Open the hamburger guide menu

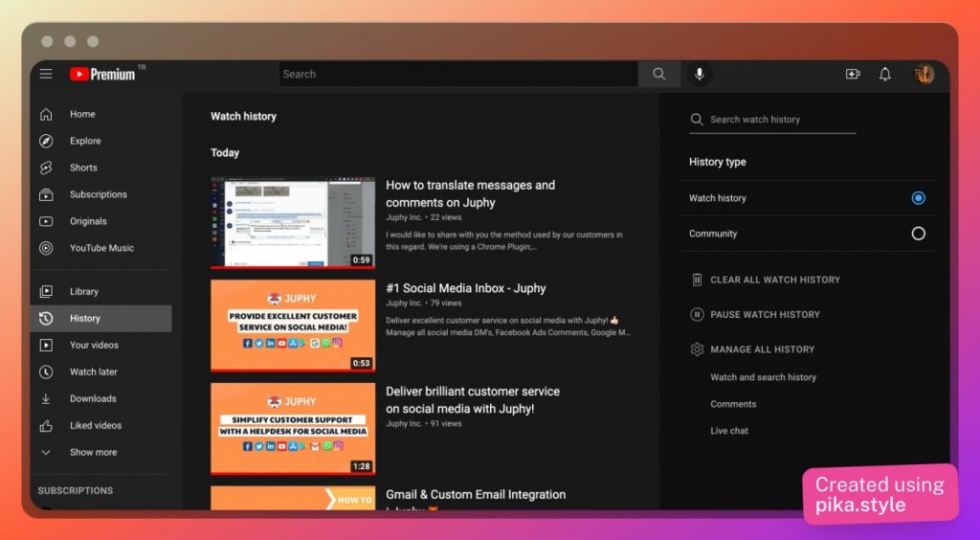[x=46, y=74]
